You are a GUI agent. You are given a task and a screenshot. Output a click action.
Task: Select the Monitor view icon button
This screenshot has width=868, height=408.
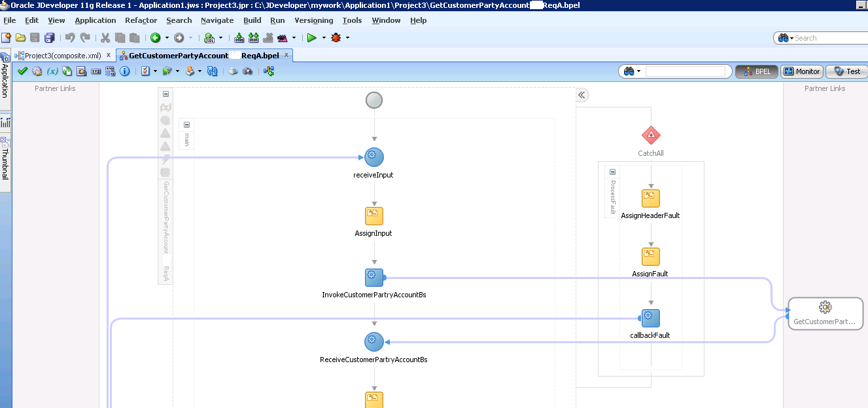801,71
